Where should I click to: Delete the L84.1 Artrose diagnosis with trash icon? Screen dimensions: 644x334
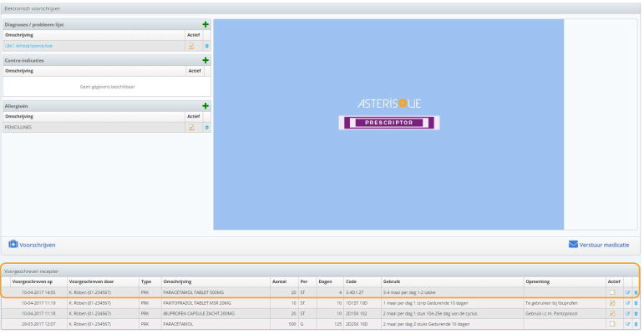pos(206,46)
